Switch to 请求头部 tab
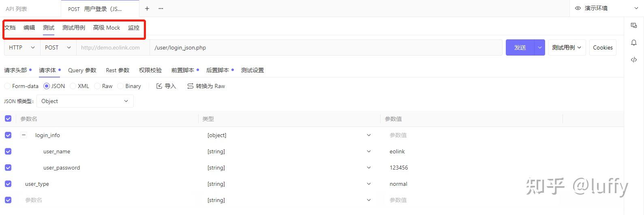644x215 pixels. click(x=16, y=70)
